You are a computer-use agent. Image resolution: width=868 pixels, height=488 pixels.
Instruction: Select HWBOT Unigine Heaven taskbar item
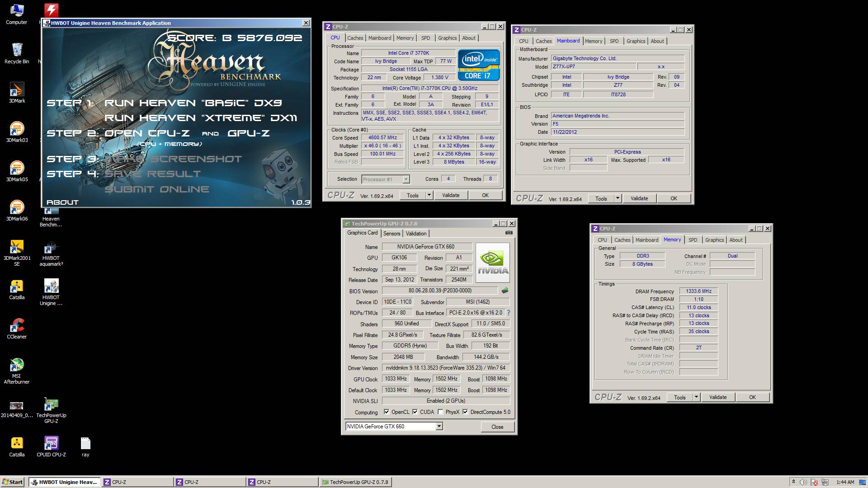point(64,482)
